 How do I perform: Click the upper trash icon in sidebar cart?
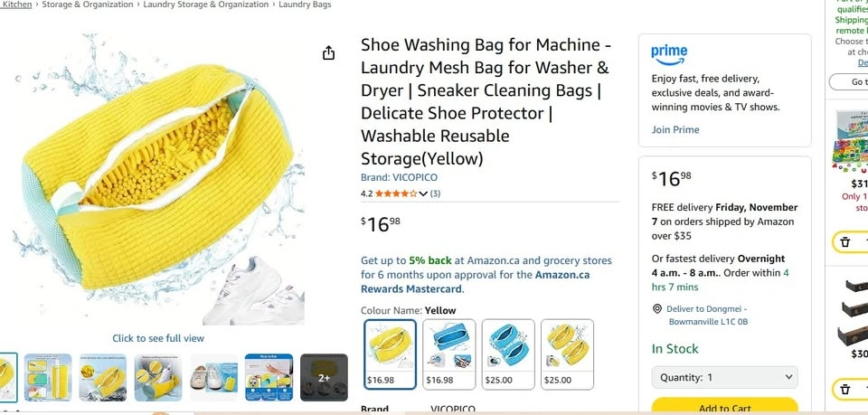tap(844, 241)
